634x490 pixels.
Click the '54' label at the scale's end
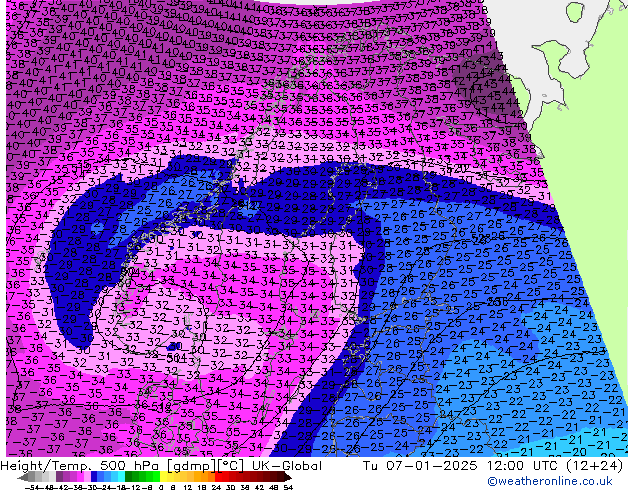click(x=288, y=487)
